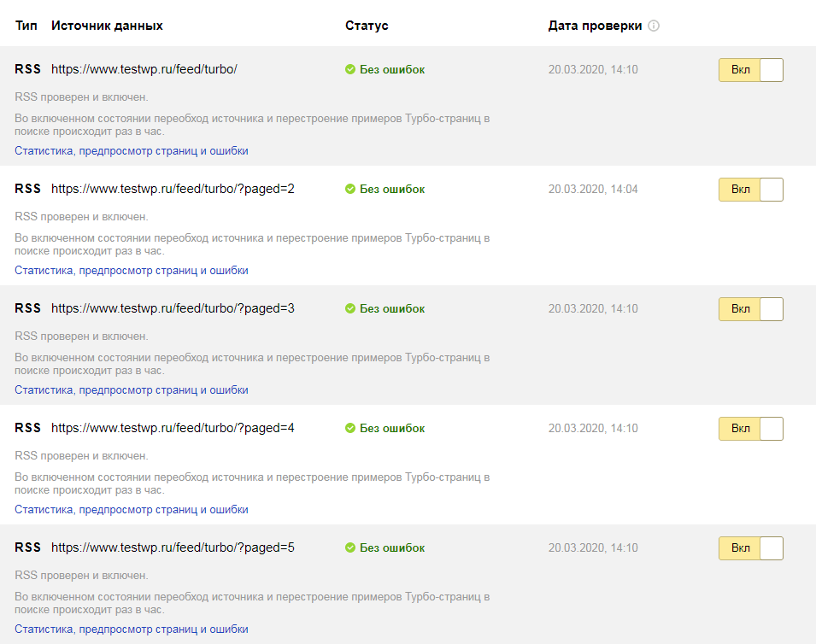Screen dimensions: 816x644
Task: Toggle the Вкл switch for ?paged=3 feed
Action: pyautogui.click(x=751, y=309)
